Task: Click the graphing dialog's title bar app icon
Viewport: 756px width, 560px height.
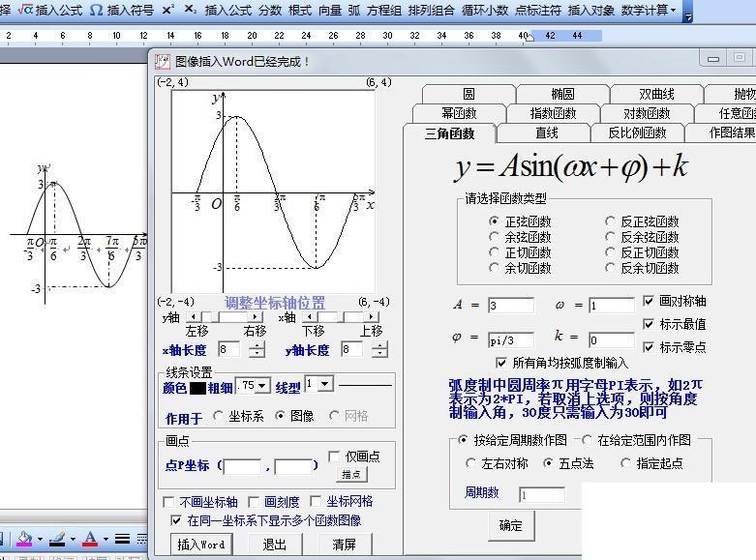Action: coord(163,61)
